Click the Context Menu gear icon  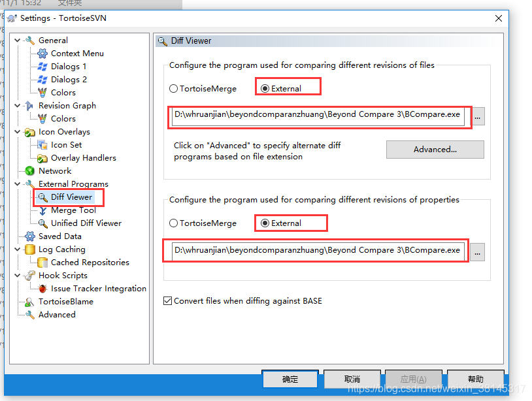click(x=42, y=54)
